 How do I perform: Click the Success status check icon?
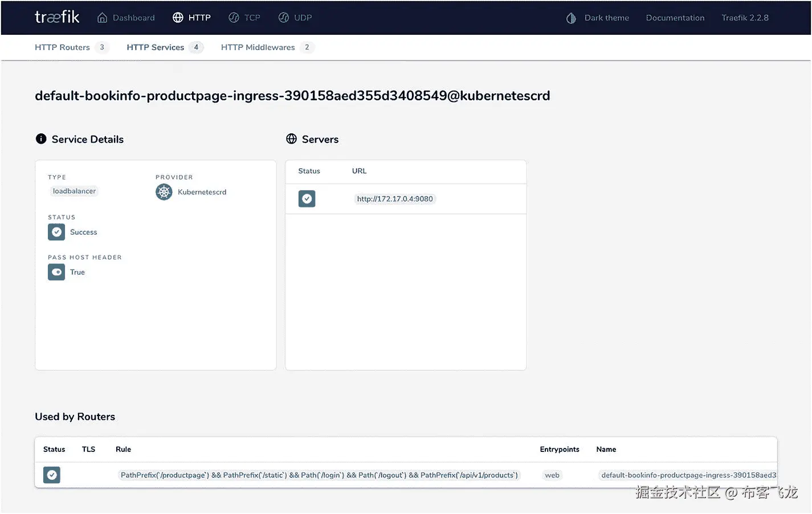click(x=56, y=232)
